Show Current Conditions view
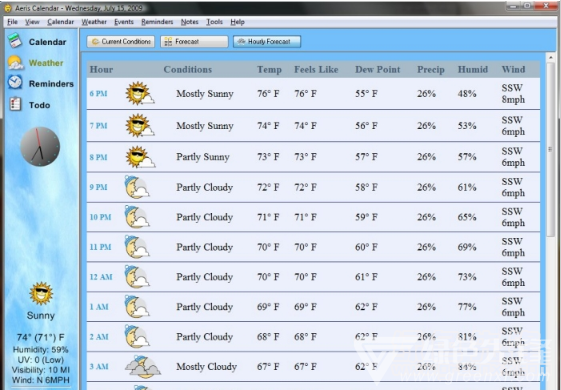This screenshot has width=561, height=390. click(121, 42)
